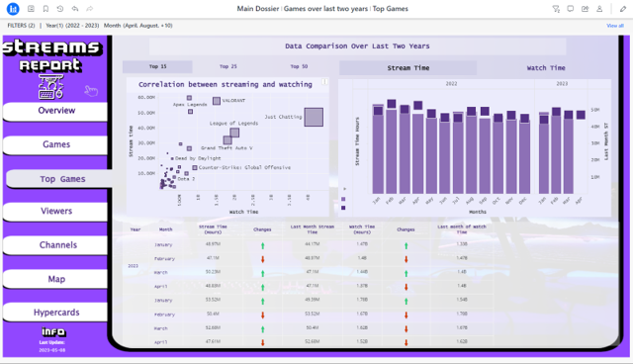Click watch time arrow in 1.37B row
The width and height of the screenshot is (633, 364).
tap(407, 287)
